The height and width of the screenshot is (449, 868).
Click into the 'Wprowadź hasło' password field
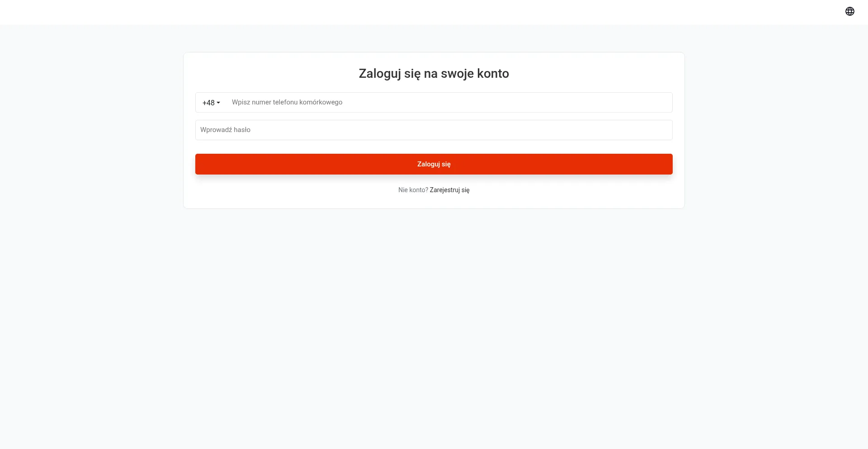(434, 130)
